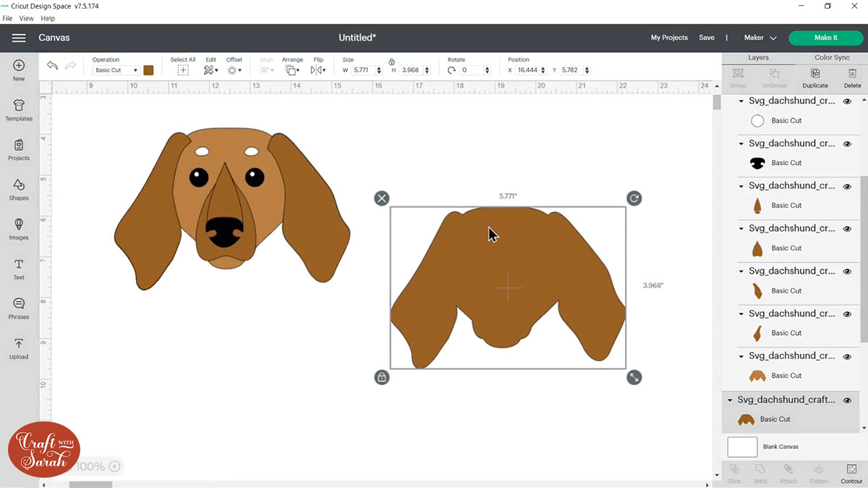Open the Contour tool
868x488 pixels.
[851, 474]
